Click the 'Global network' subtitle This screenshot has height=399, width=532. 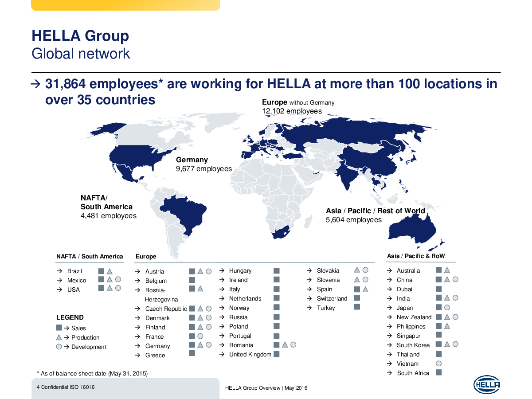(81, 54)
